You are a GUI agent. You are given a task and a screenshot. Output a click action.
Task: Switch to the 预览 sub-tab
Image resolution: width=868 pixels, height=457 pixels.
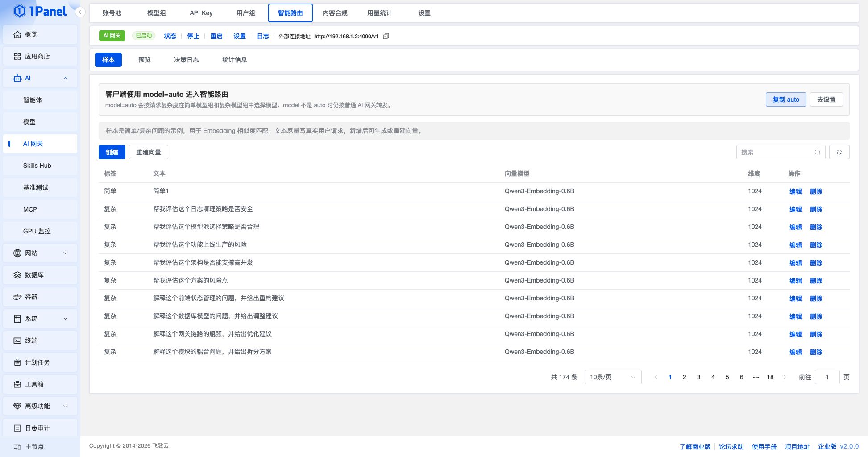[145, 60]
